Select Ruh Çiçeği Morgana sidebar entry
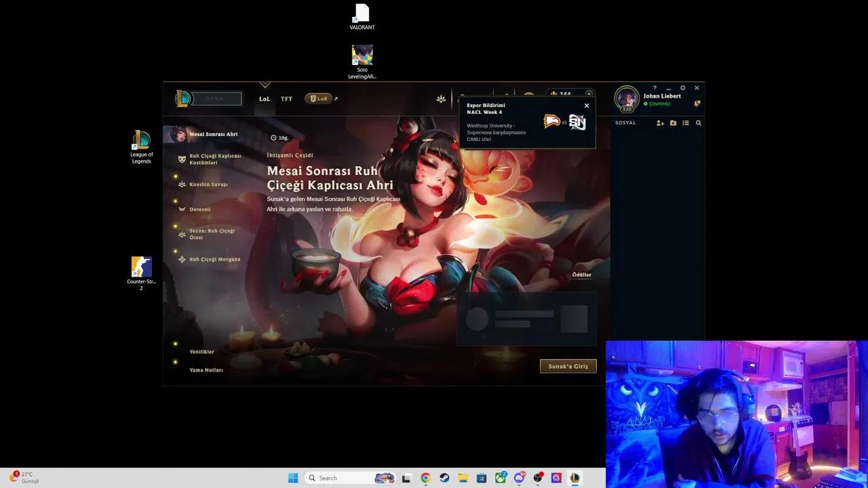Image resolution: width=868 pixels, height=488 pixels. pyautogui.click(x=215, y=259)
